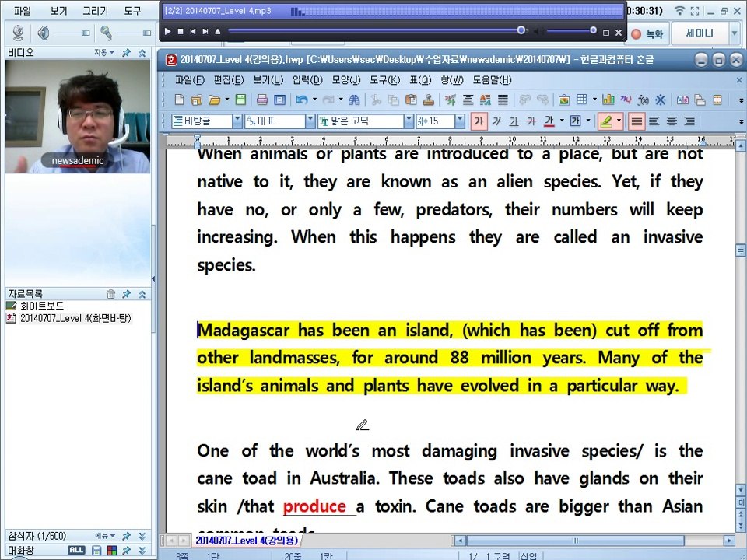The width and height of the screenshot is (747, 560).
Task: Save document with the green diskette icon
Action: pyautogui.click(x=240, y=100)
